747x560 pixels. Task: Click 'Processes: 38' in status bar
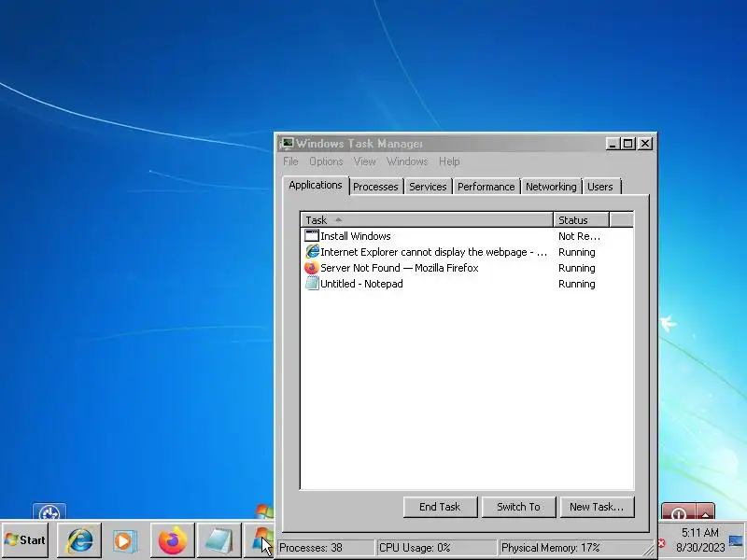click(x=326, y=548)
